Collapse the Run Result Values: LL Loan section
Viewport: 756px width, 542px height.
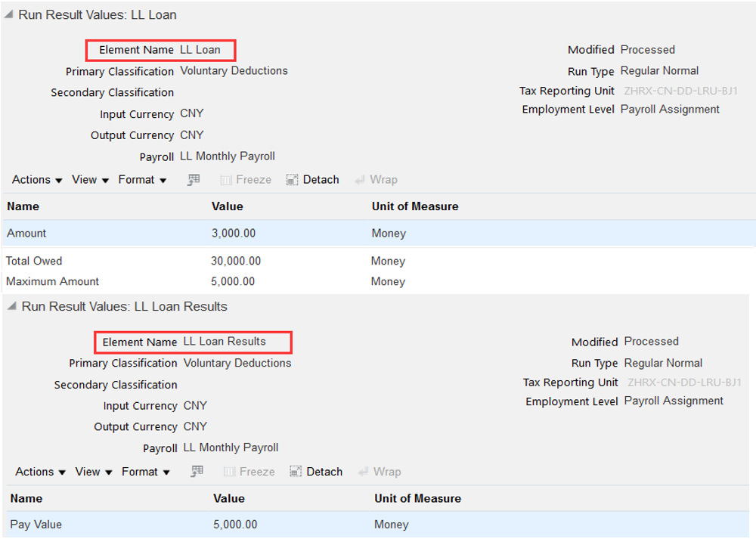(x=8, y=15)
